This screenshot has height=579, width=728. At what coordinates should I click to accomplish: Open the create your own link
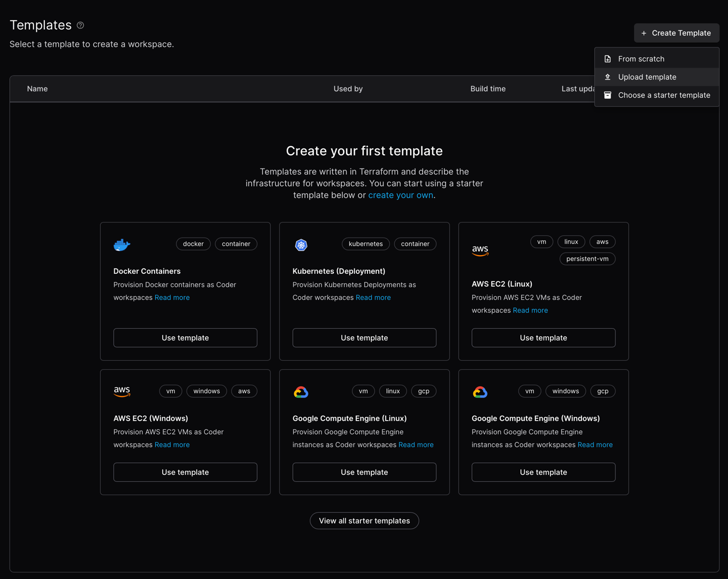(401, 195)
